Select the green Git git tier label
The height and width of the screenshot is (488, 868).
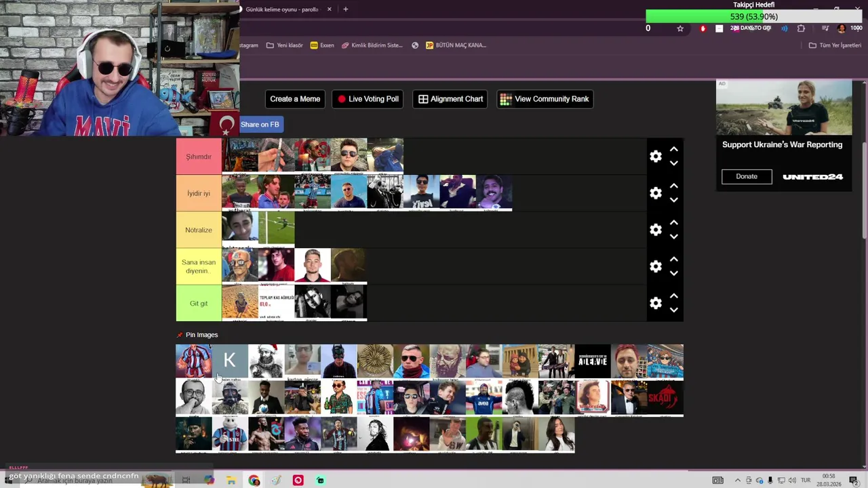(x=199, y=303)
